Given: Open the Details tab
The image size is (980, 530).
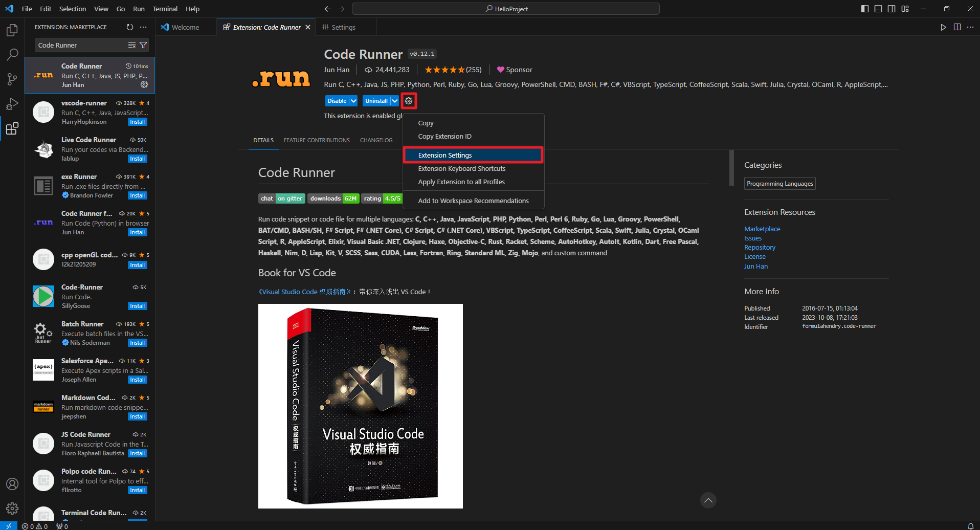Looking at the screenshot, I should pos(263,140).
